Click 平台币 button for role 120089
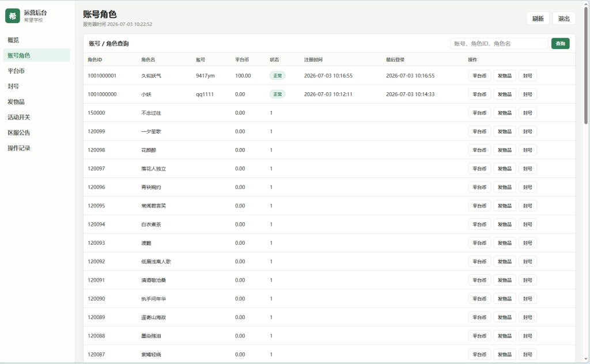This screenshot has height=364, width=590. pos(479,317)
